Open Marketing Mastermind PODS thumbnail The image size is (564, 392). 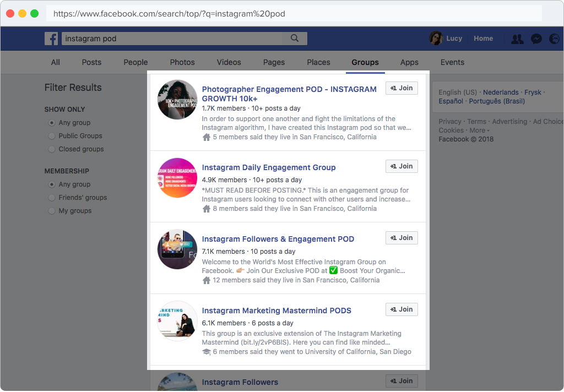(177, 321)
